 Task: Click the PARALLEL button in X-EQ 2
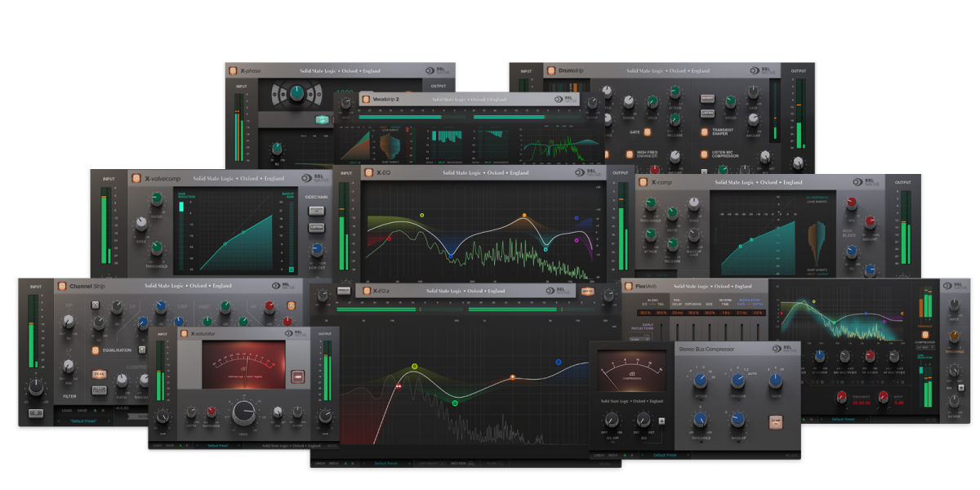click(345, 290)
